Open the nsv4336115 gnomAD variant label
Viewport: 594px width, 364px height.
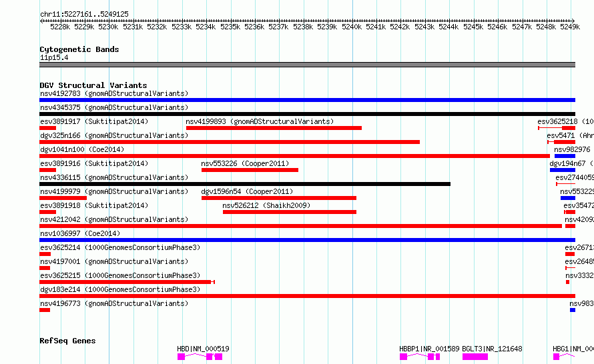[114, 177]
